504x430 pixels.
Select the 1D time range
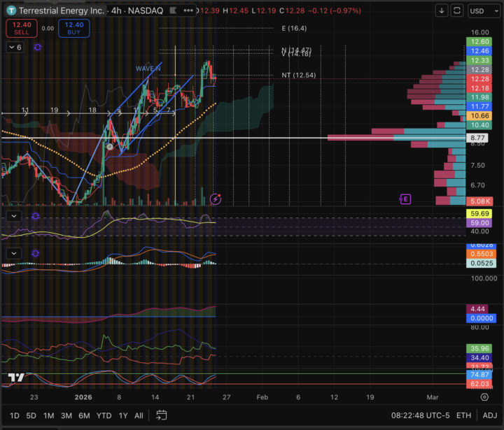tap(15, 415)
